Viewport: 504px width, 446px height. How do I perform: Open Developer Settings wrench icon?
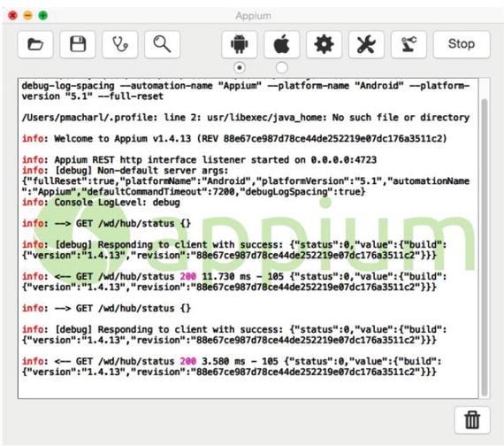366,44
